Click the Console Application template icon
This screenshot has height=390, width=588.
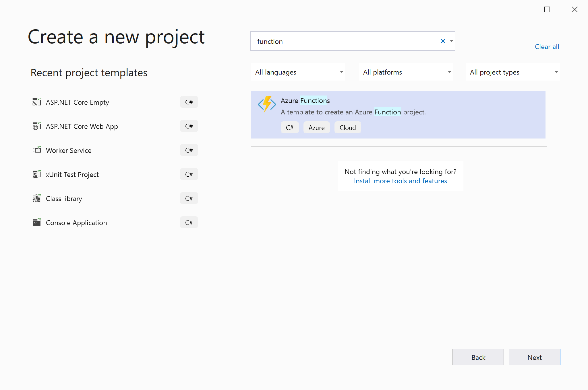pyautogui.click(x=36, y=222)
